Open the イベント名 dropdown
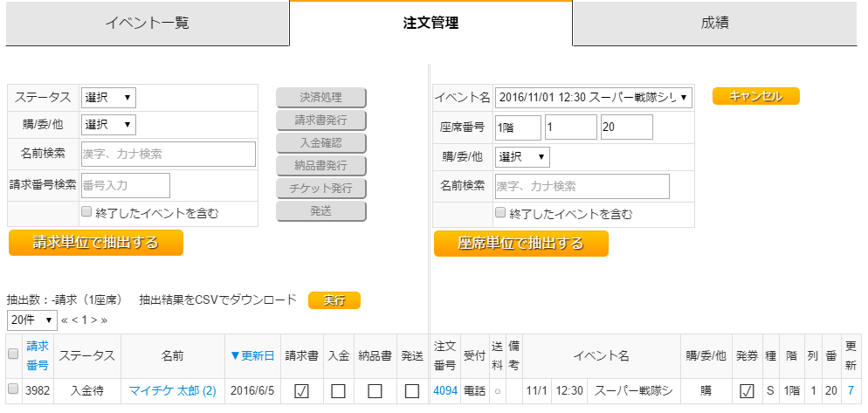The image size is (868, 413). [x=593, y=97]
